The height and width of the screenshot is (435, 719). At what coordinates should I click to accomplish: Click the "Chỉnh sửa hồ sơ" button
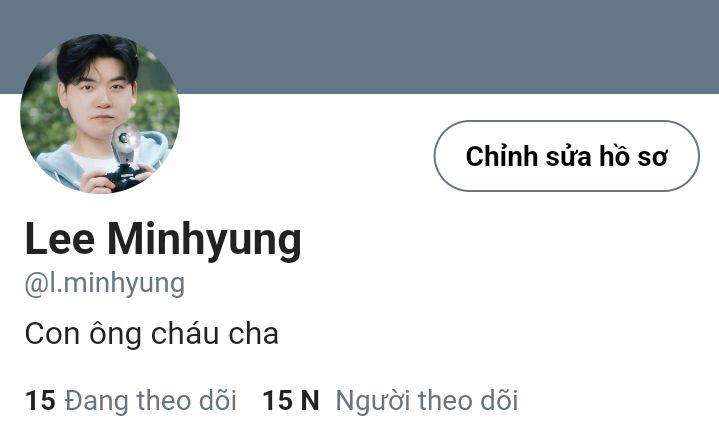(x=566, y=156)
